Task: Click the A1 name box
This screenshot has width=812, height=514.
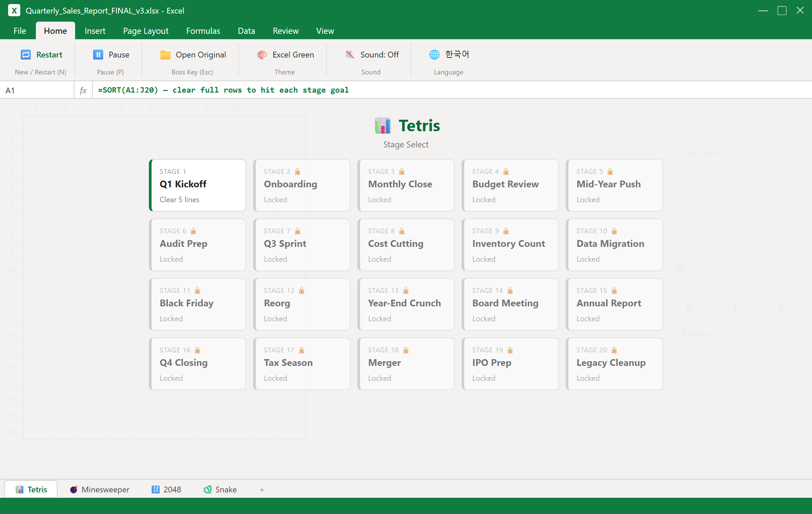Action: [37, 90]
